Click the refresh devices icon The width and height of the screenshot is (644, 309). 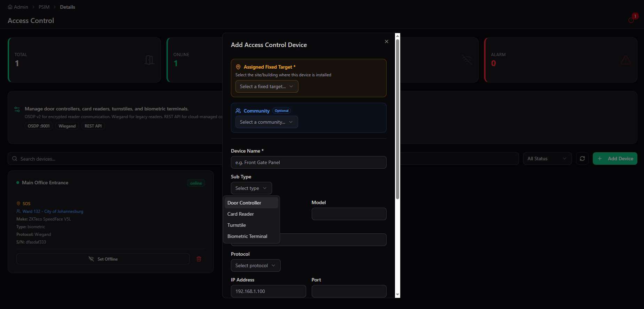click(x=582, y=159)
